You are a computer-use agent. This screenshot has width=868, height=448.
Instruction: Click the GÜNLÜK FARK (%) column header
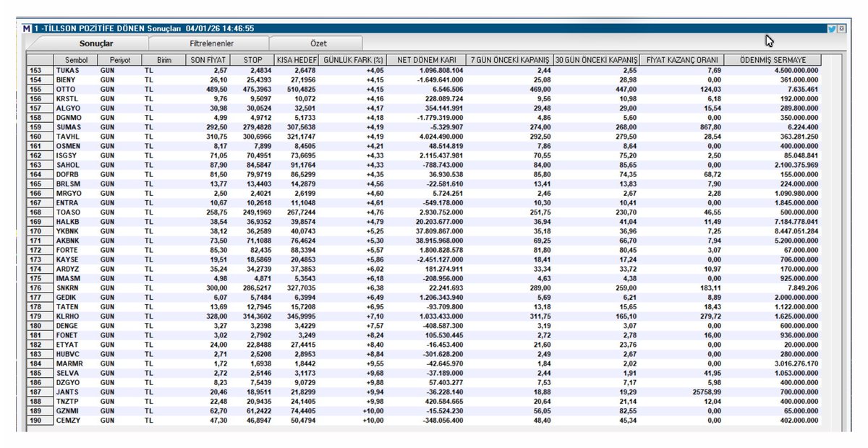coord(353,60)
